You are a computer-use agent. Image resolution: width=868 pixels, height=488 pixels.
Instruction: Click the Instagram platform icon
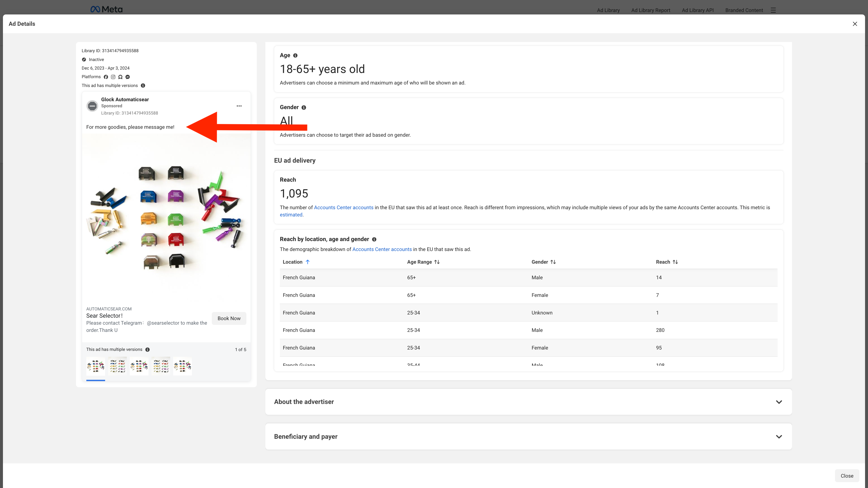click(x=113, y=77)
